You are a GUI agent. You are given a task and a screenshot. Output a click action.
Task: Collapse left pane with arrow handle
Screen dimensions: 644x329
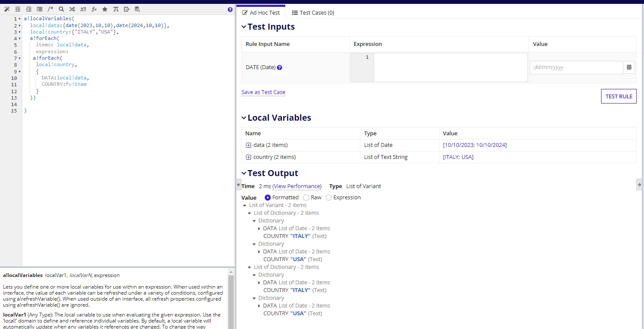(239, 184)
